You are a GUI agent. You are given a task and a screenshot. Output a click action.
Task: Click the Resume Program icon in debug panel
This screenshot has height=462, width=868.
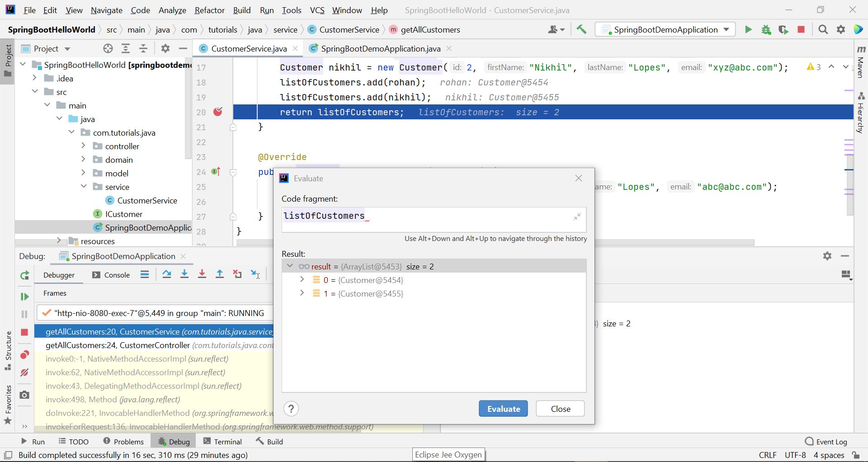click(x=24, y=297)
